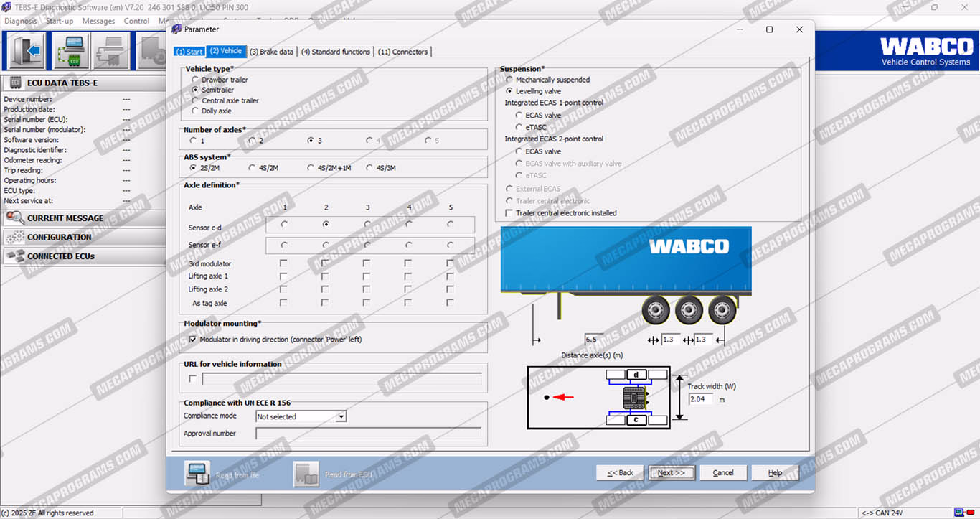Switch to the Brake data tab

point(271,52)
